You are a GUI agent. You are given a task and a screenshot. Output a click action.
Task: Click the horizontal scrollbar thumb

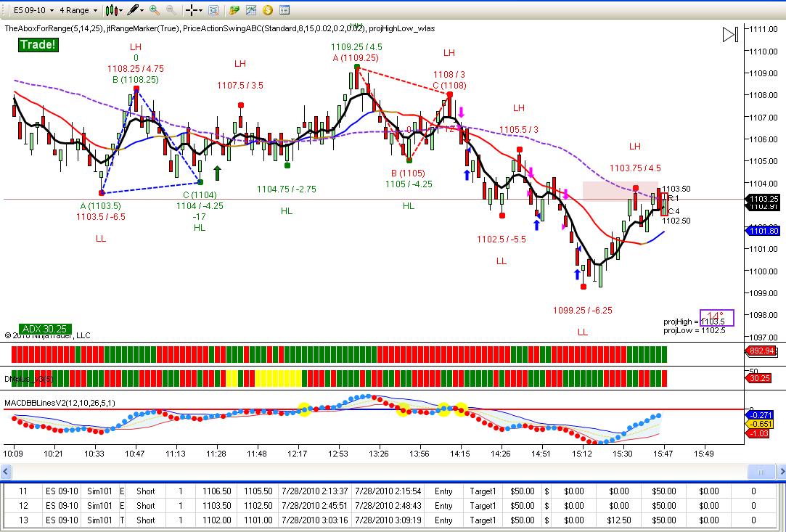point(761,472)
